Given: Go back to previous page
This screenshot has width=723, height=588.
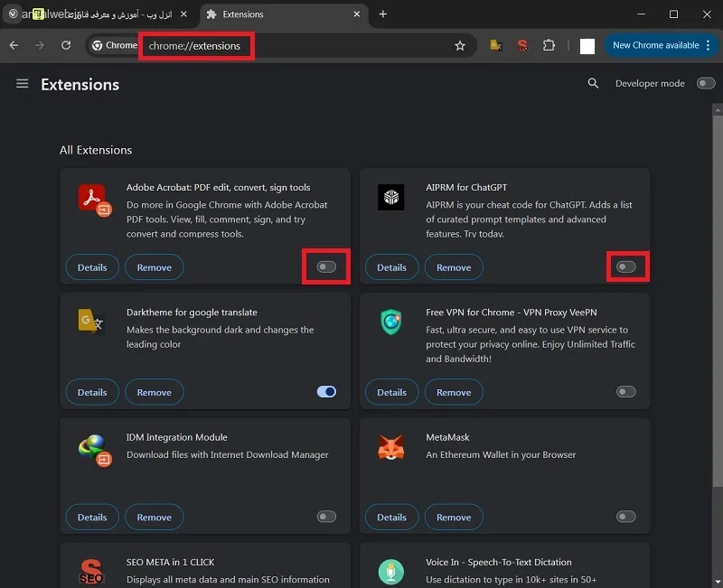Looking at the screenshot, I should [14, 45].
